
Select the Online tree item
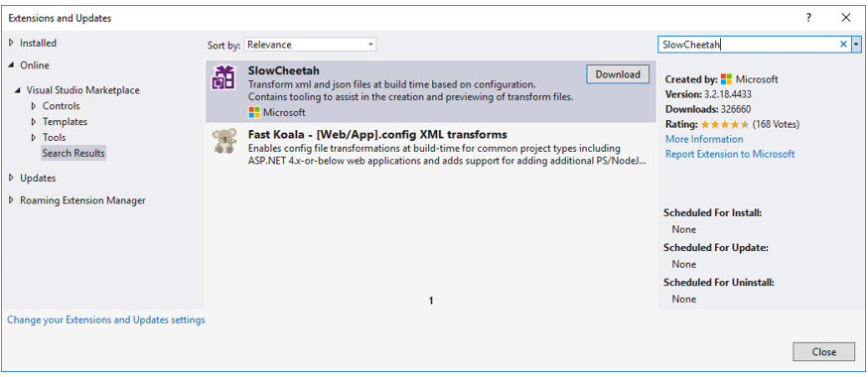click(35, 65)
